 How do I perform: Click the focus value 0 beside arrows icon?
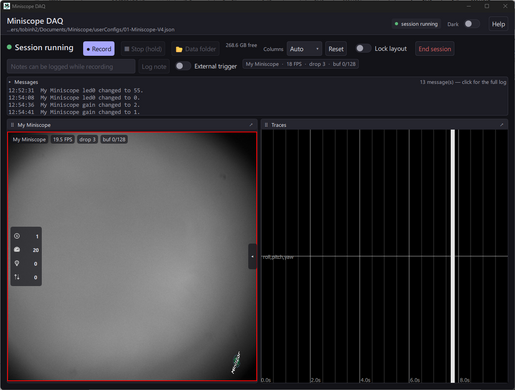click(36, 277)
